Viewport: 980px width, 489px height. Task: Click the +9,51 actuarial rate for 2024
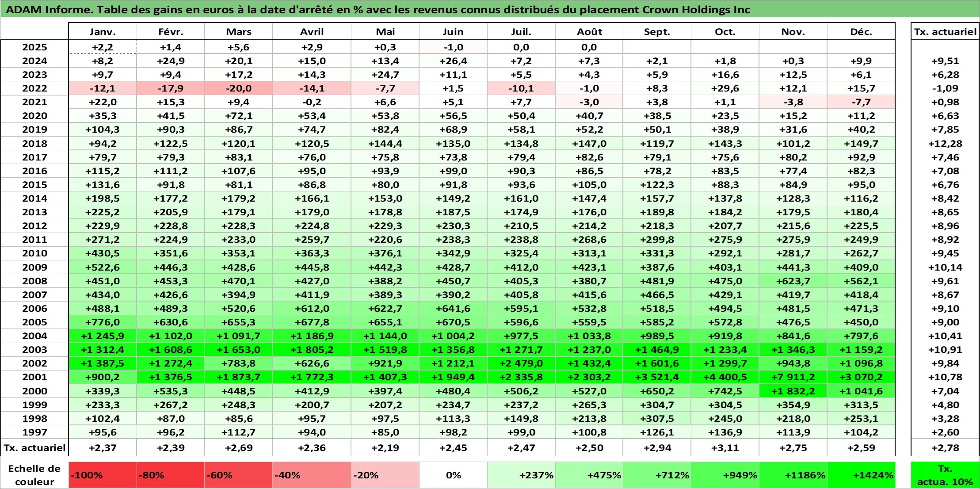(x=945, y=61)
